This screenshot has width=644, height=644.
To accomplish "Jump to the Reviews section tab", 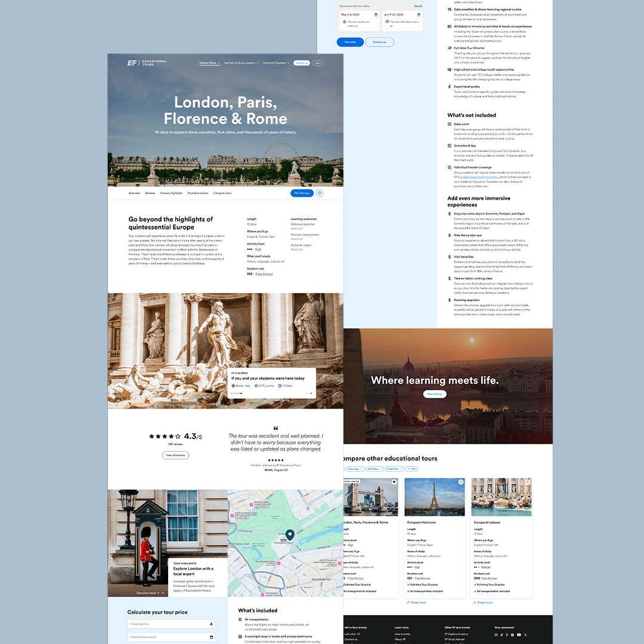I will point(150,193).
